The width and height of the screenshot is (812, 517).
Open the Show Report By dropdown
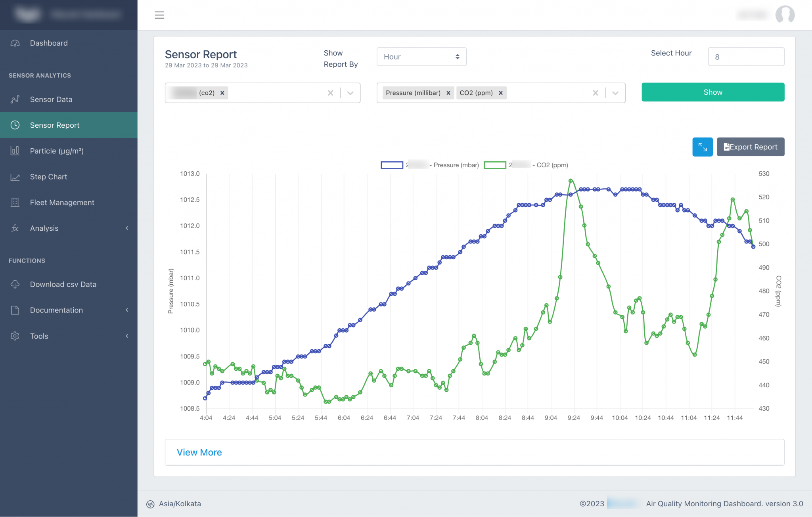421,57
